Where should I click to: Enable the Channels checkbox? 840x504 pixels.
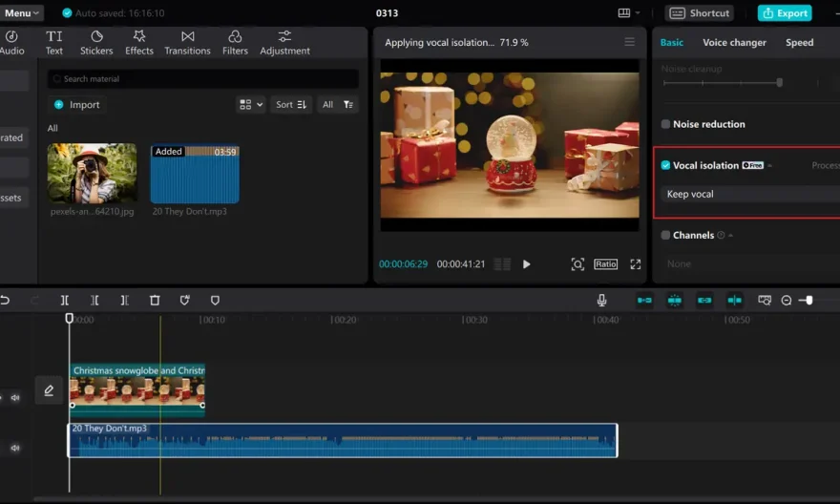point(666,235)
